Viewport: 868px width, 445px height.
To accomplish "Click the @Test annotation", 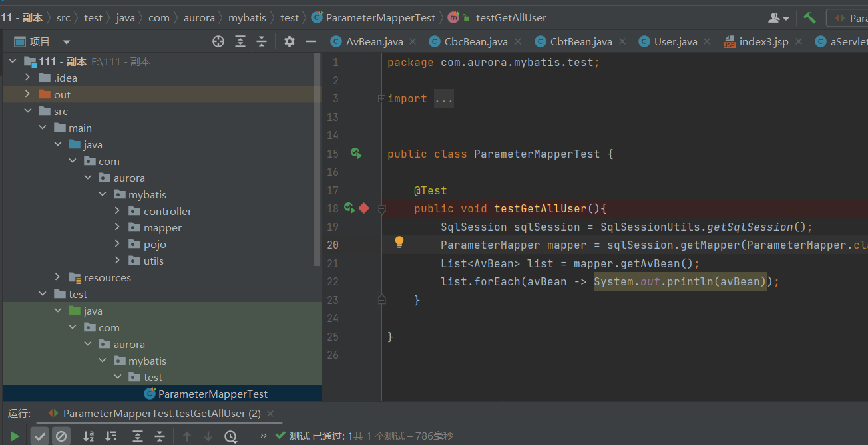I will (430, 190).
